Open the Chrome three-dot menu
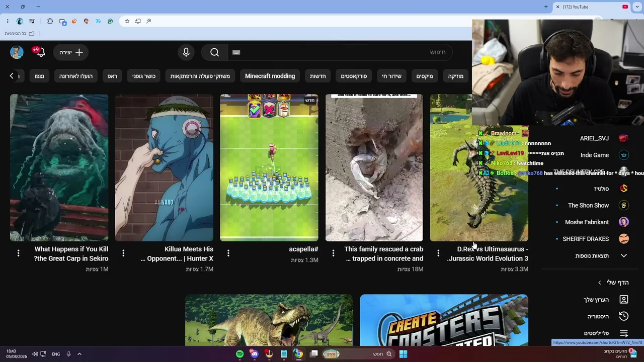The height and width of the screenshot is (362, 644). click(x=8, y=21)
